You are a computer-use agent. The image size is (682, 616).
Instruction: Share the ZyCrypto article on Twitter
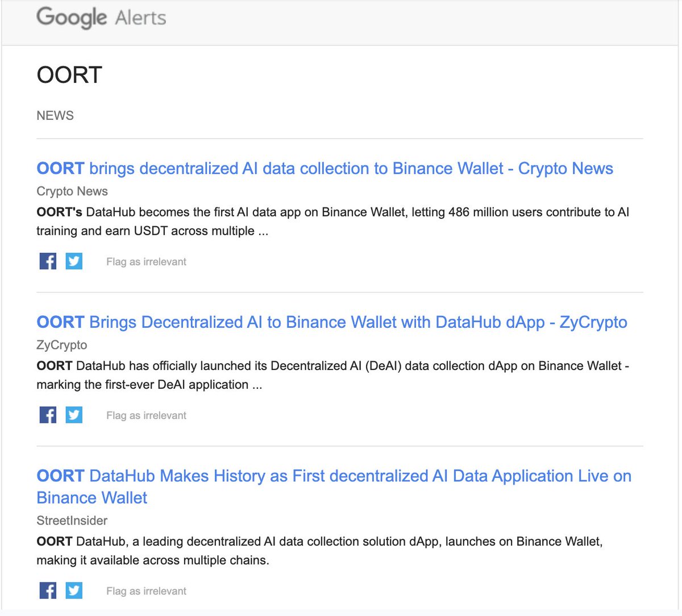point(74,415)
